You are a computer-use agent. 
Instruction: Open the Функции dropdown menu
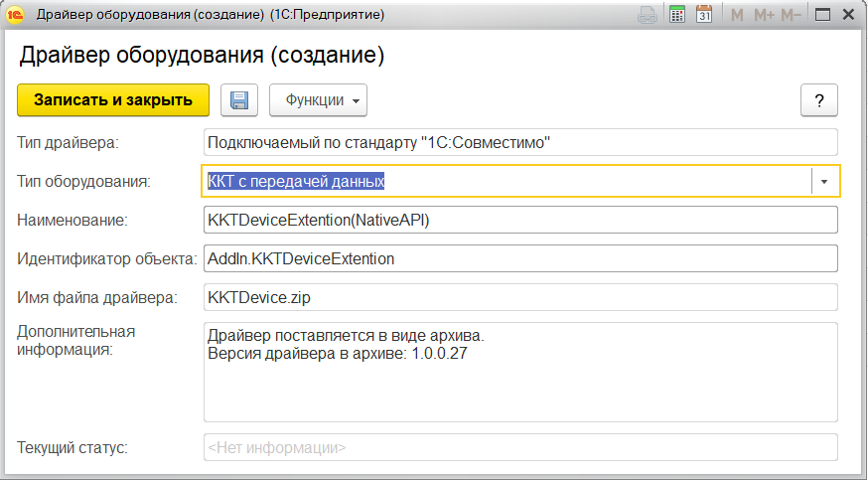tap(319, 100)
